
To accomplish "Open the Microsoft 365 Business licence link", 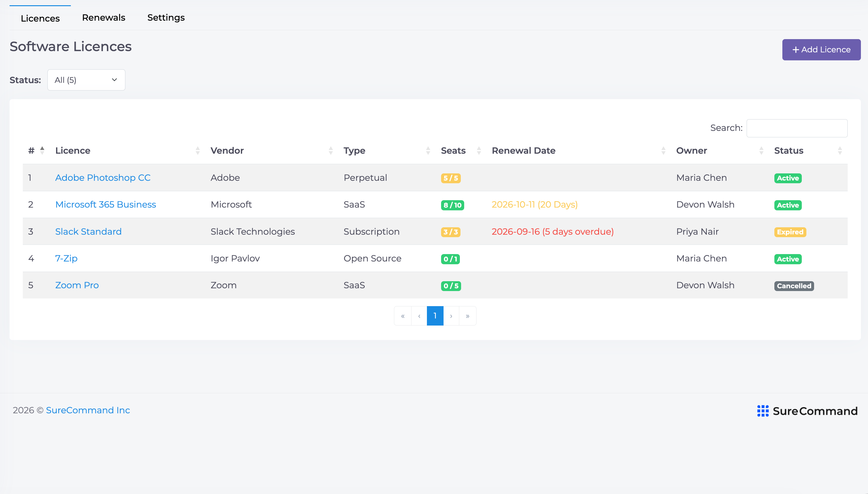I will tap(106, 204).
